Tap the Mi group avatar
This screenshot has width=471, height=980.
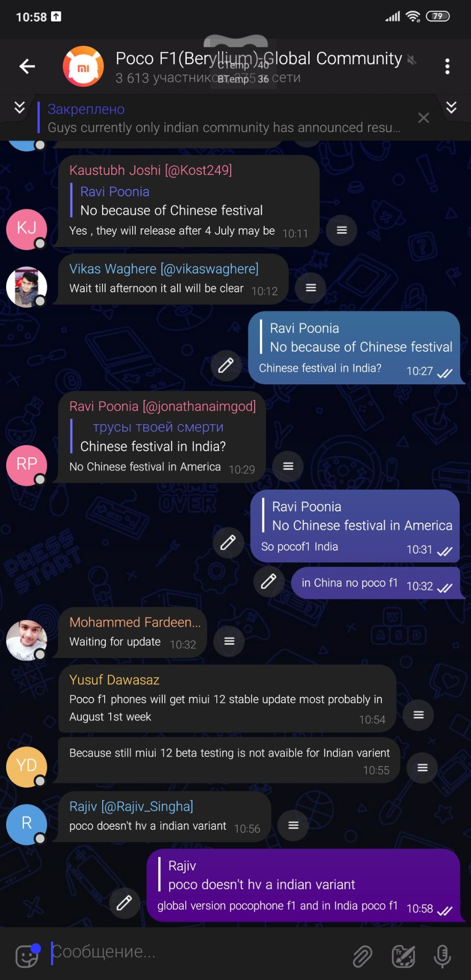83,66
